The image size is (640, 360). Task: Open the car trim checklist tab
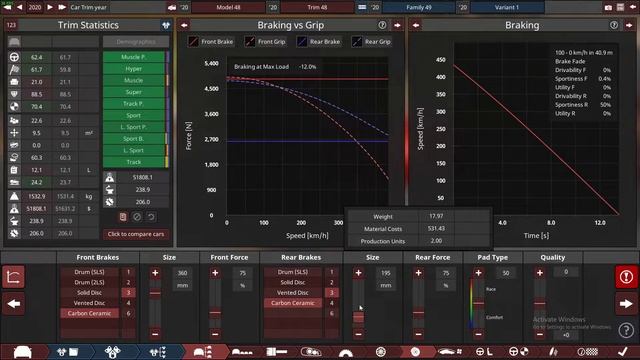[202, 352]
